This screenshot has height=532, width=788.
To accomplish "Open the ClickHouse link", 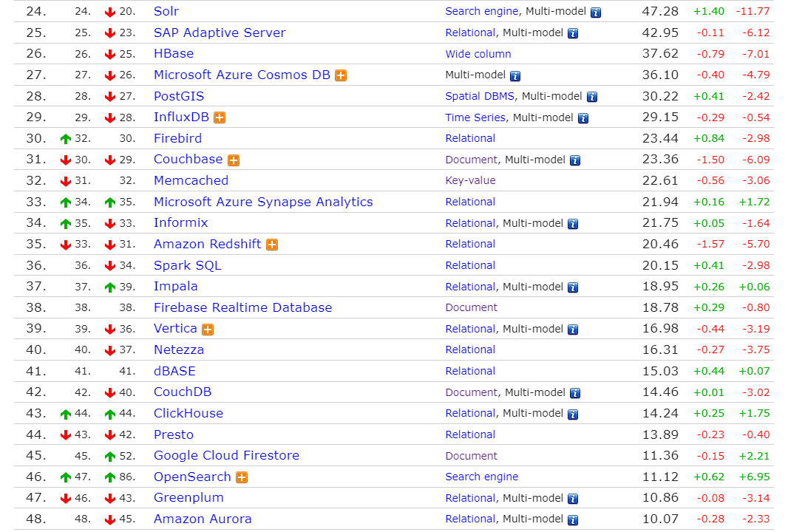I will 188,413.
